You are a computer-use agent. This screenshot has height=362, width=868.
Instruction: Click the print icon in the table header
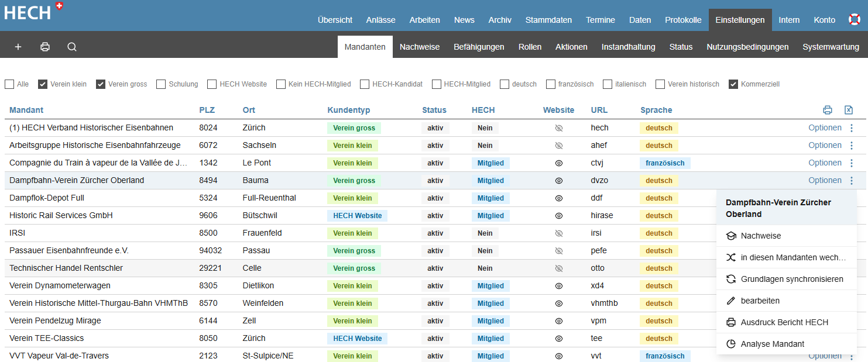click(x=828, y=110)
